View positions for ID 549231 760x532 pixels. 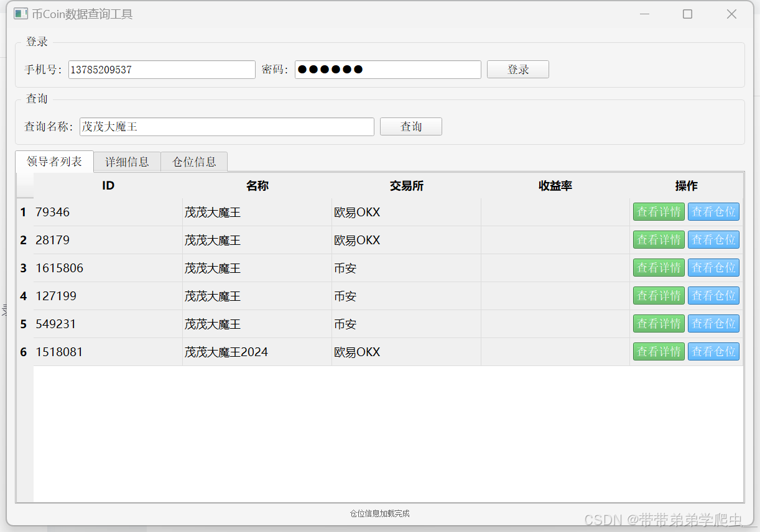tap(713, 324)
